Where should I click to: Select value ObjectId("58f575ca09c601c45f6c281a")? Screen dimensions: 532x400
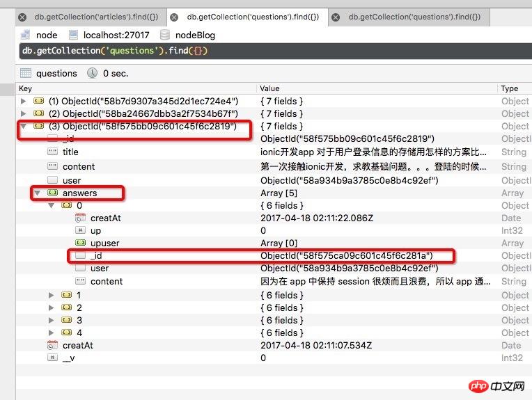[x=347, y=255]
